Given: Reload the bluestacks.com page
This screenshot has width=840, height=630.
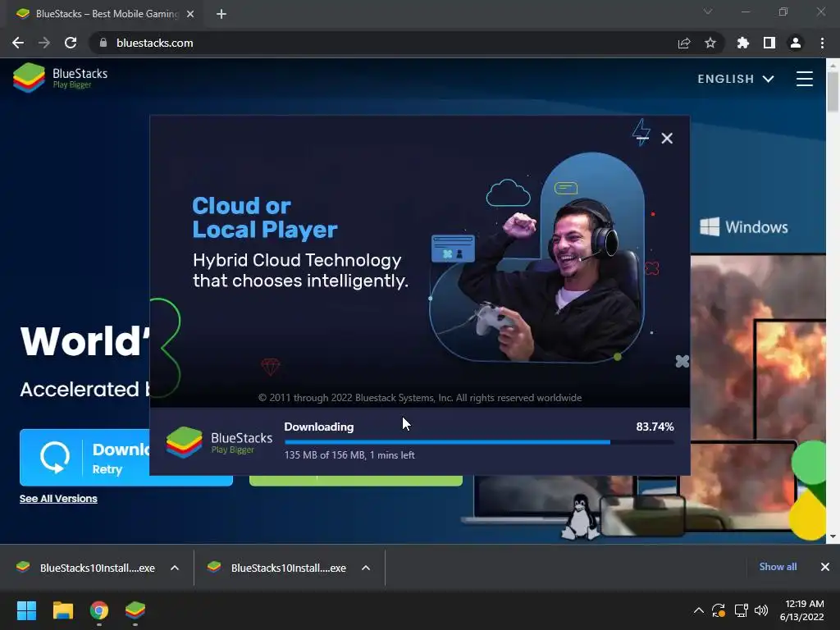Looking at the screenshot, I should (x=71, y=43).
